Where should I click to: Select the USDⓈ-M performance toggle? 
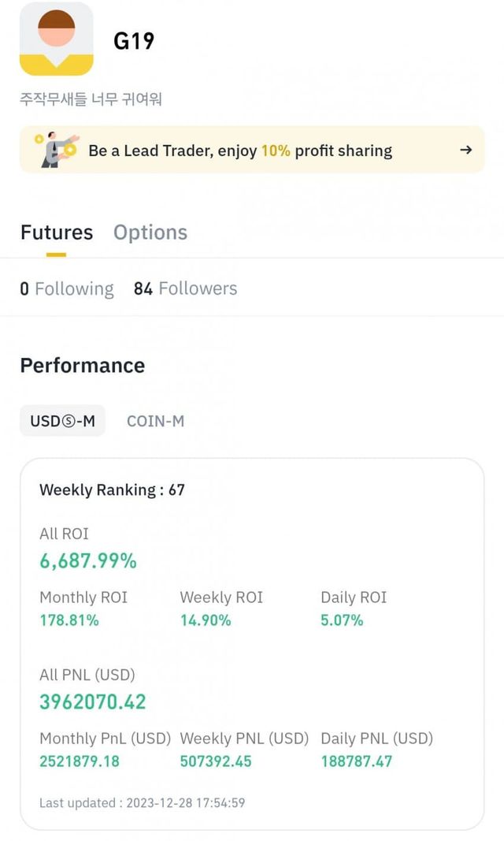(62, 421)
